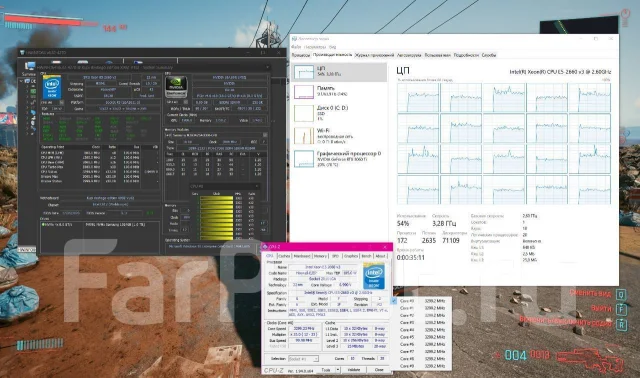This screenshot has width=640, height=378.
Task: Close the CPU #0 clock popup in HWiNFO
Action: tap(257, 186)
